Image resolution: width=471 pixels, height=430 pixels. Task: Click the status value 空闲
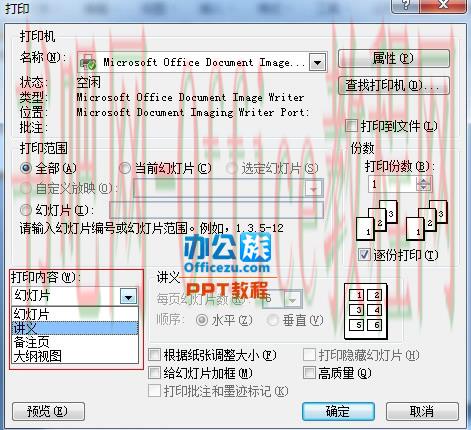point(88,82)
